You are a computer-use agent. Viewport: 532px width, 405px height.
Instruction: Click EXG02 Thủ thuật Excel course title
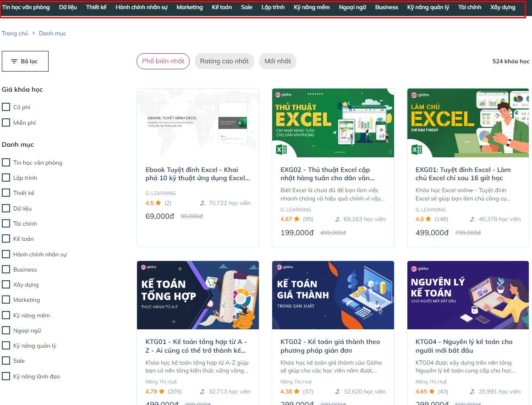pos(328,174)
